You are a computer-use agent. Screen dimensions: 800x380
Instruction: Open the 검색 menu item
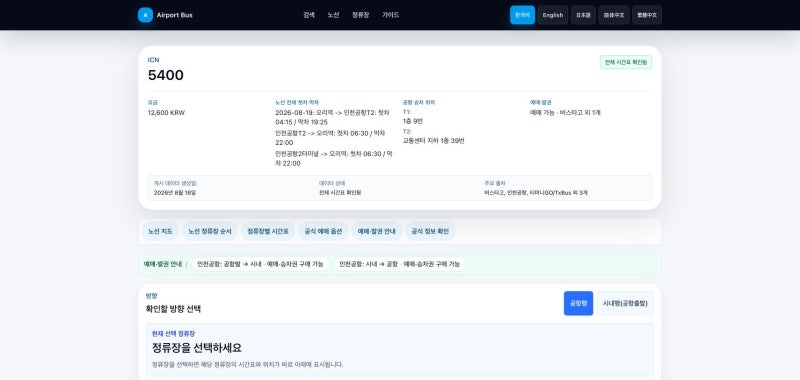(309, 15)
